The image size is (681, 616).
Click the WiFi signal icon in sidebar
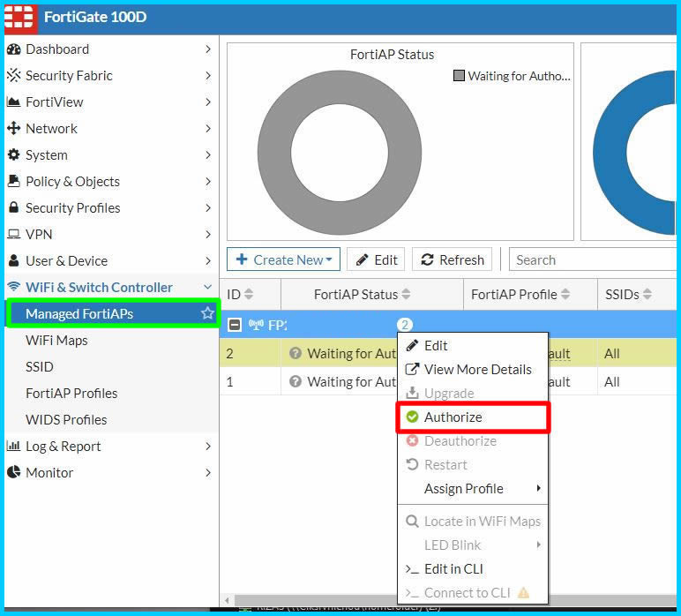[14, 286]
